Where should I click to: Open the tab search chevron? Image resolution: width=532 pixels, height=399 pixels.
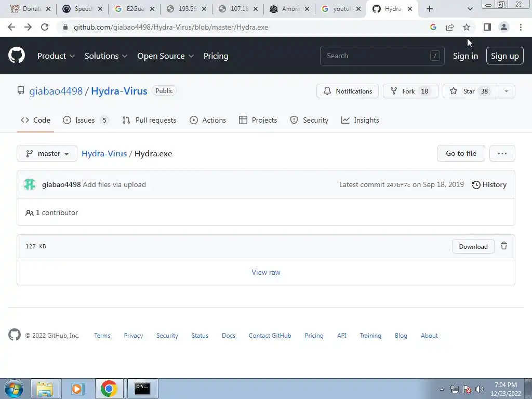tap(470, 9)
